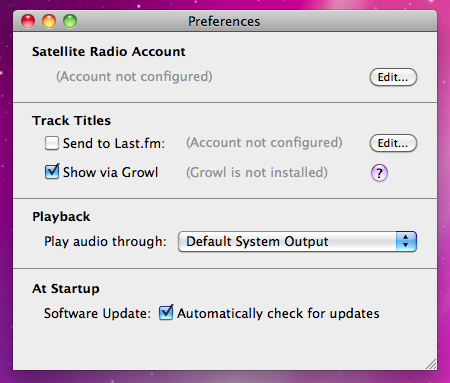
Task: Click the Automatically check for updates label
Action: (278, 313)
